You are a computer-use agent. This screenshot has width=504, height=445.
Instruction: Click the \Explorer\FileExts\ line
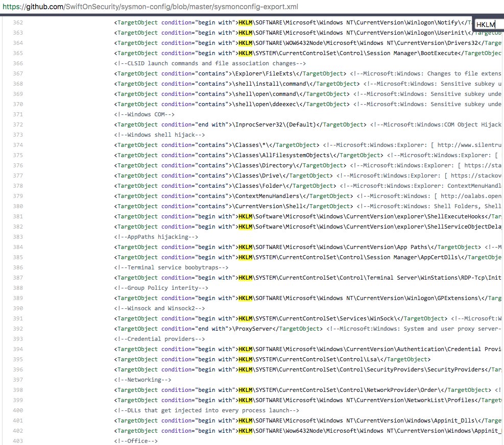tap(308, 73)
